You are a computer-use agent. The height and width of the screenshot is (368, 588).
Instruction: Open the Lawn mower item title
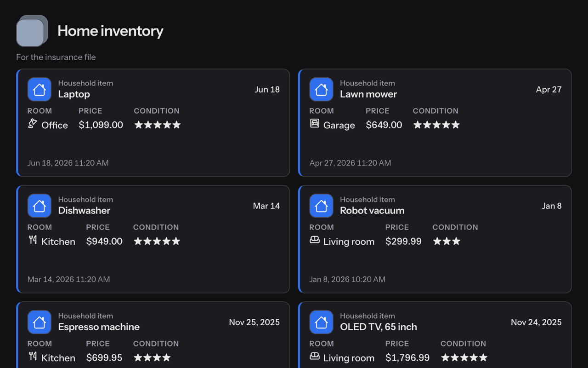[368, 94]
